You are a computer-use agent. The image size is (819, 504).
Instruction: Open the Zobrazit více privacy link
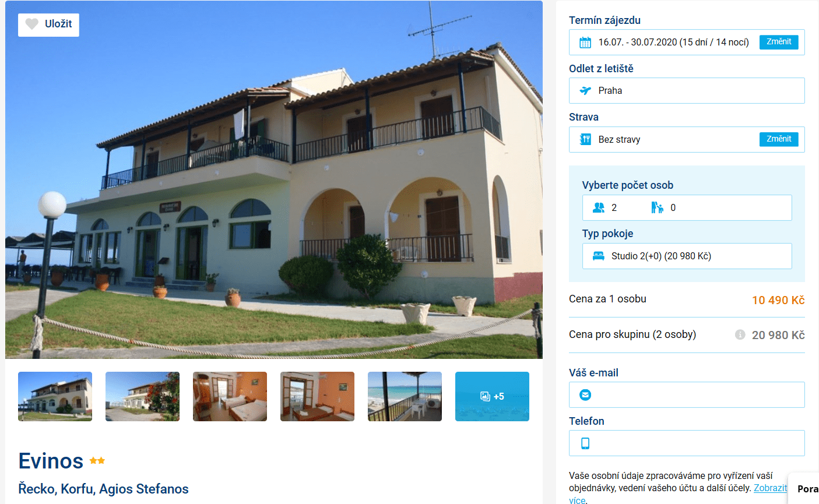click(x=770, y=488)
